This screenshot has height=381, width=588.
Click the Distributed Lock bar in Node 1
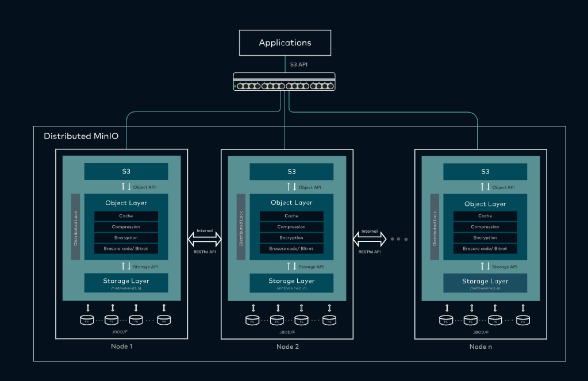[75, 227]
